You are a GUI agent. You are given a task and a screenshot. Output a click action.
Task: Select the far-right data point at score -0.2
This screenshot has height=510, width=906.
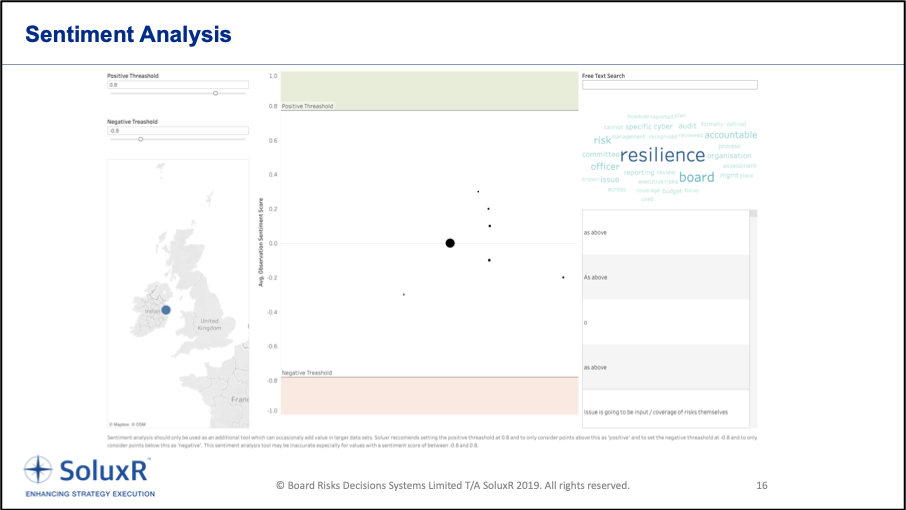click(563, 277)
